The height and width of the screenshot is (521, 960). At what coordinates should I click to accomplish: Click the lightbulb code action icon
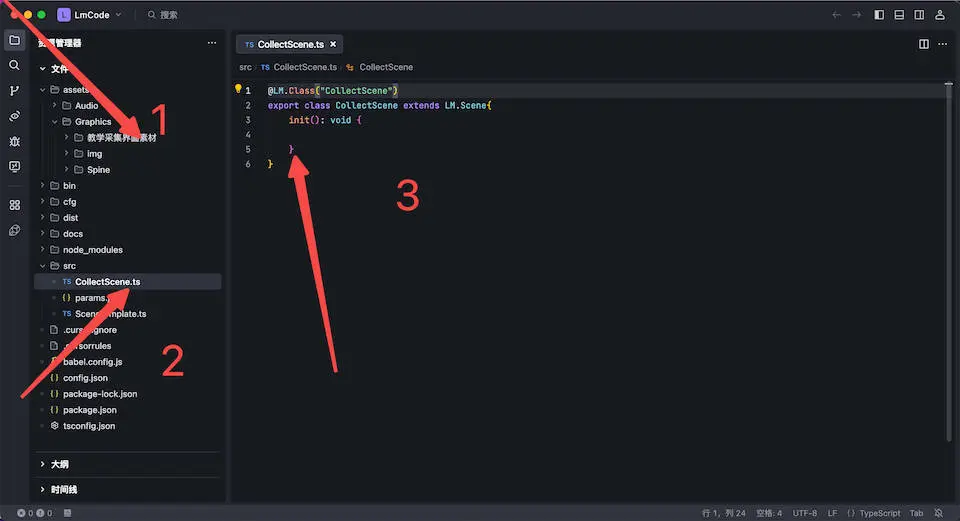(x=238, y=89)
